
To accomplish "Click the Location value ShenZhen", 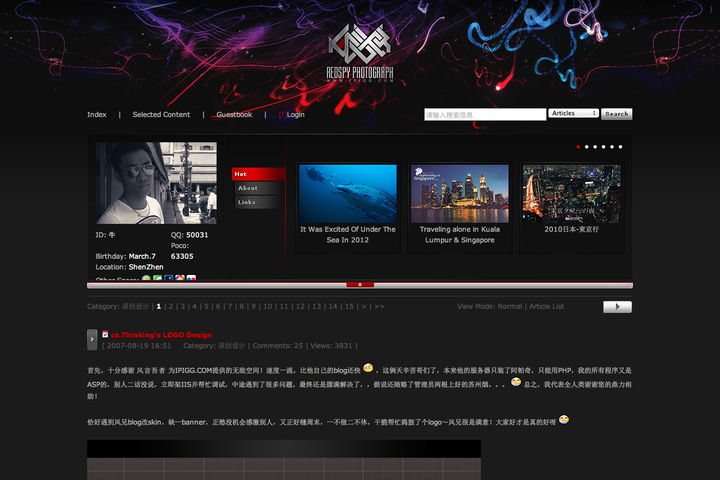I will (146, 267).
